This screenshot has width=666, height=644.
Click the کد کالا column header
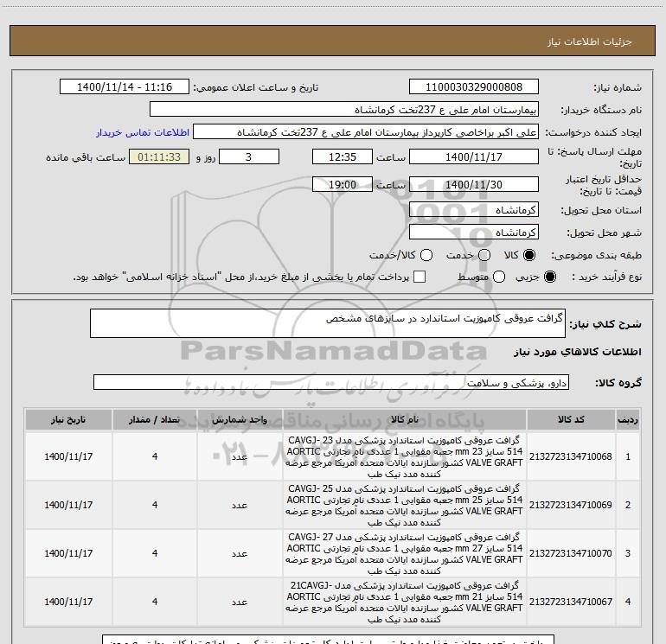tap(571, 420)
